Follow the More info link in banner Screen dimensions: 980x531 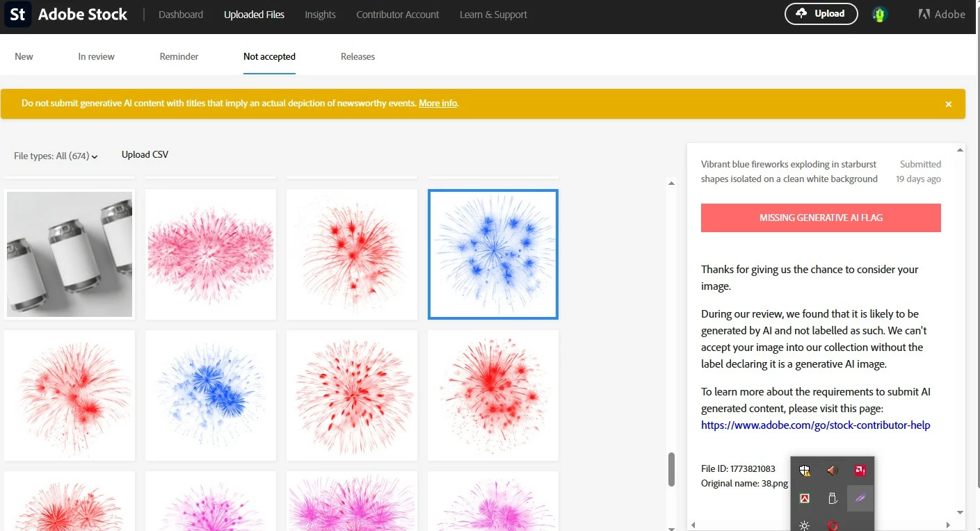[438, 104]
